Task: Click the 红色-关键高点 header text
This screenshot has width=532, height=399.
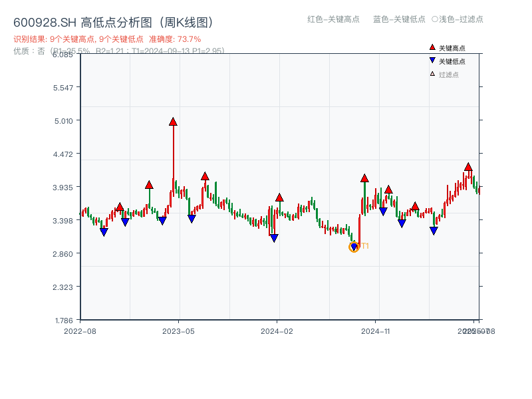Action: (x=333, y=19)
